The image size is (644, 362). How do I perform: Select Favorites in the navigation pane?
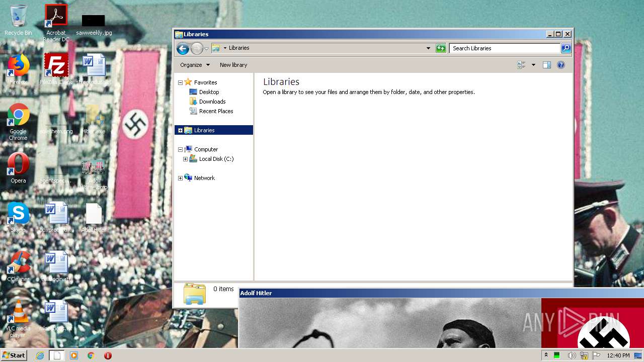(200, 82)
